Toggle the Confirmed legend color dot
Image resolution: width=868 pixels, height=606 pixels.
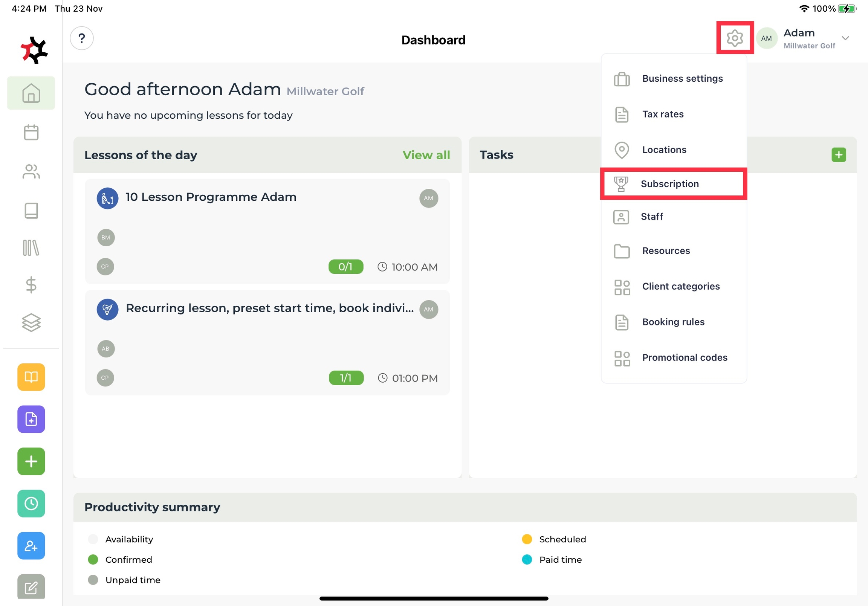click(93, 560)
